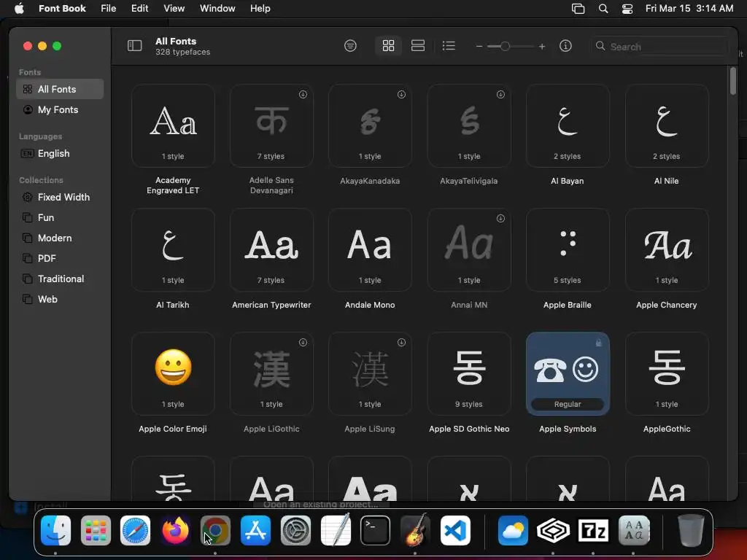
Task: Open the File menu
Action: 108,8
